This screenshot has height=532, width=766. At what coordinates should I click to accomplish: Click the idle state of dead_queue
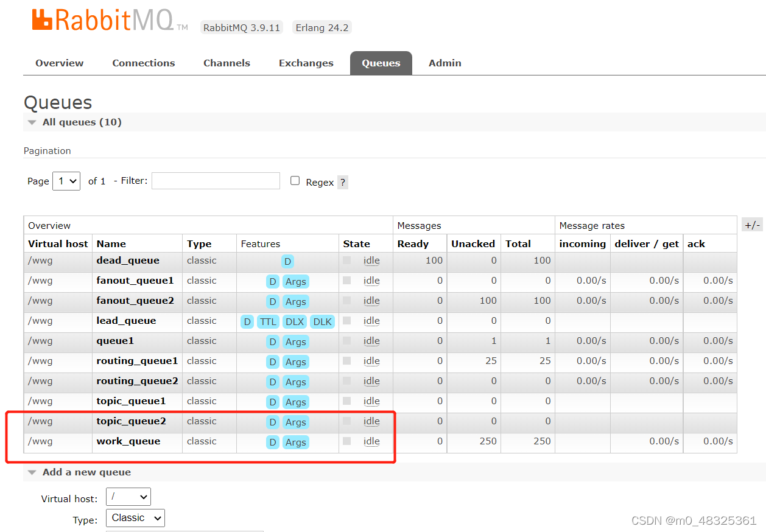371,261
